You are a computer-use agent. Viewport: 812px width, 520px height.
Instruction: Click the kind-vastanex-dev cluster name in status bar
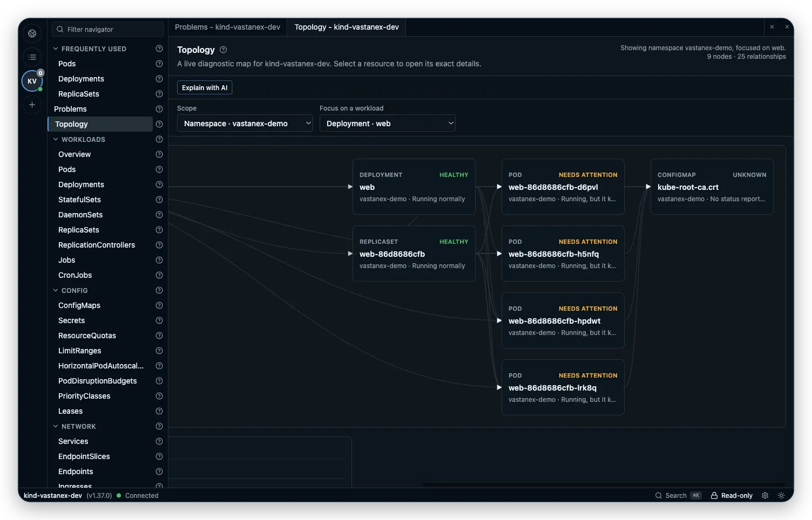coord(53,495)
